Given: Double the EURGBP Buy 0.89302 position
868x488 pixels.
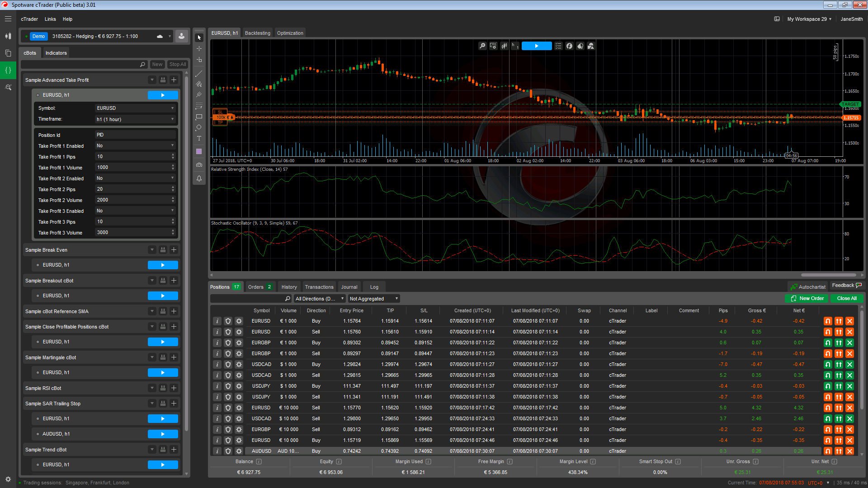Looking at the screenshot, I should pos(839,343).
